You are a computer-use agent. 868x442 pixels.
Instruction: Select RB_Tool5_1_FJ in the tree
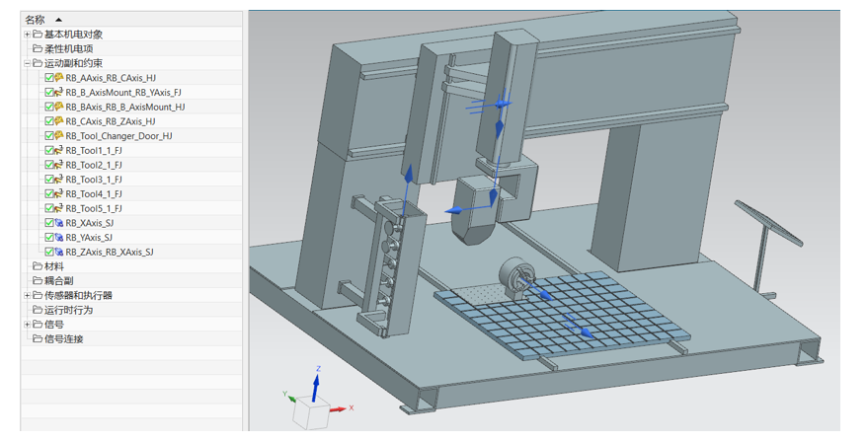click(94, 209)
